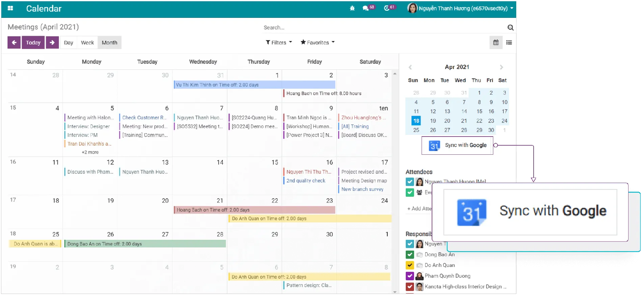Select April 18 in mini calendar

[416, 121]
